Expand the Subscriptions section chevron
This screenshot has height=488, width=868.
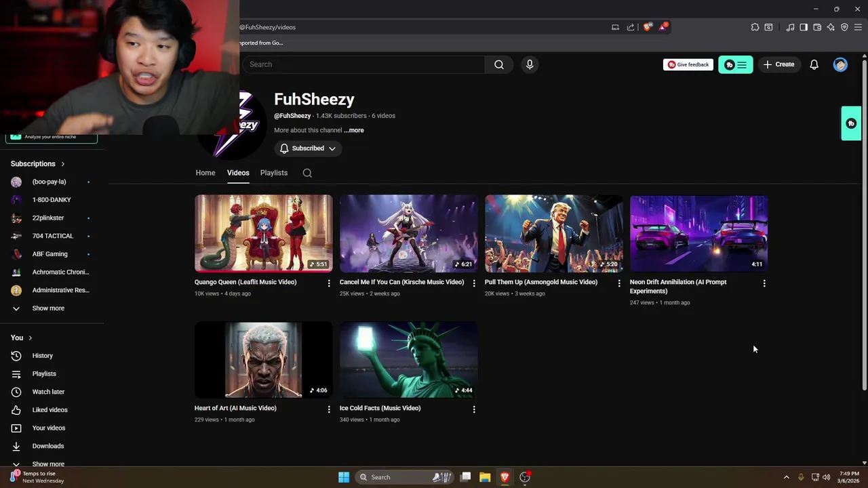point(63,164)
